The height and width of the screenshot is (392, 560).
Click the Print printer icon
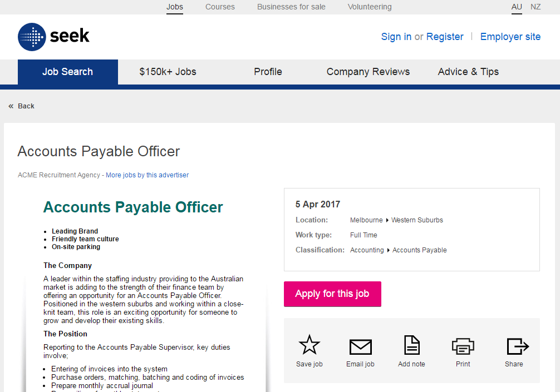(x=463, y=346)
